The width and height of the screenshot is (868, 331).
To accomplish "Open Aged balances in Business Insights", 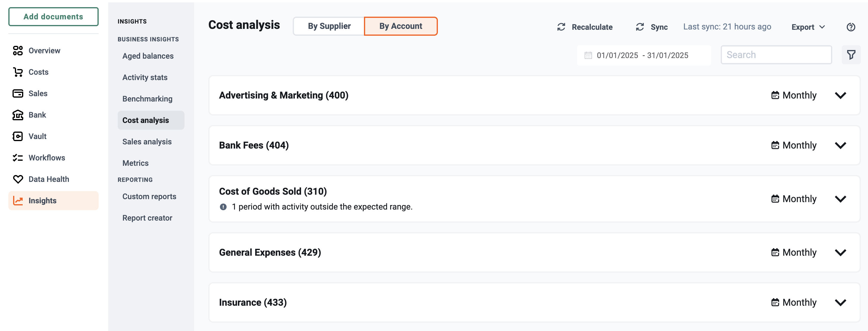I will (x=148, y=56).
